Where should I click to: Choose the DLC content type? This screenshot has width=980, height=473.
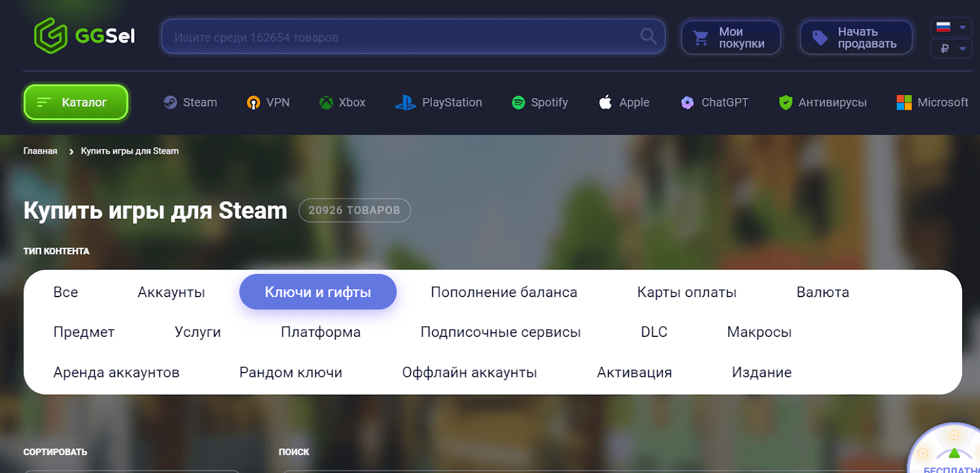pos(654,332)
